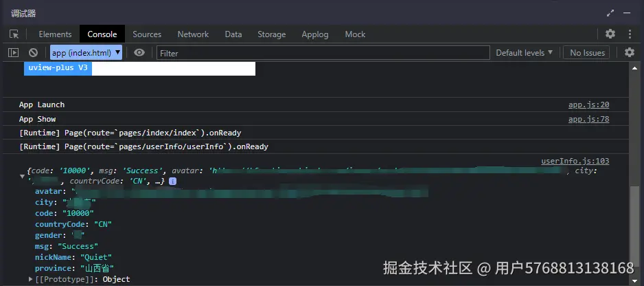Open DevTools settings gear in tab bar
This screenshot has width=644, height=286.
tap(610, 34)
